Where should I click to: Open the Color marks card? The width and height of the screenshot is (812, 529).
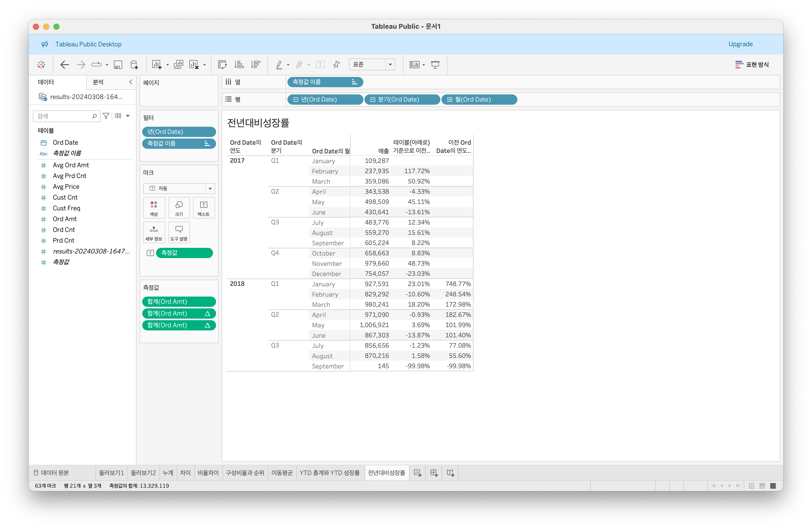pos(154,207)
